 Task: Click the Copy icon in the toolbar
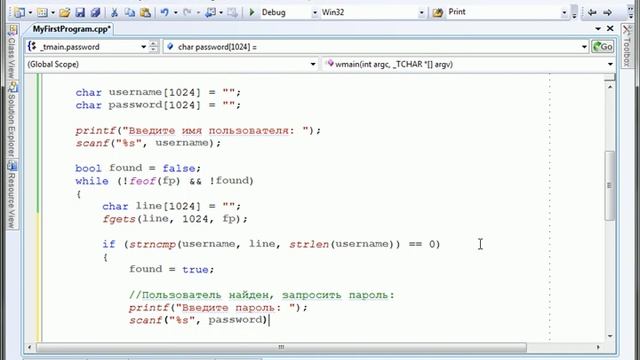coord(130,13)
